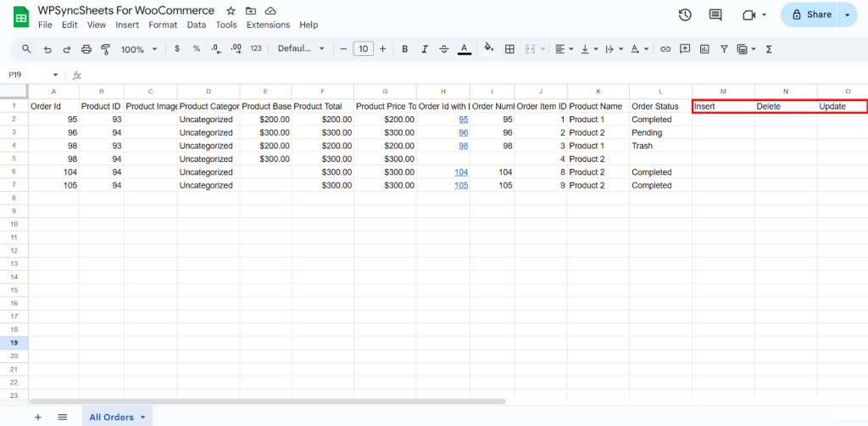Toggle bold formatting

(404, 48)
